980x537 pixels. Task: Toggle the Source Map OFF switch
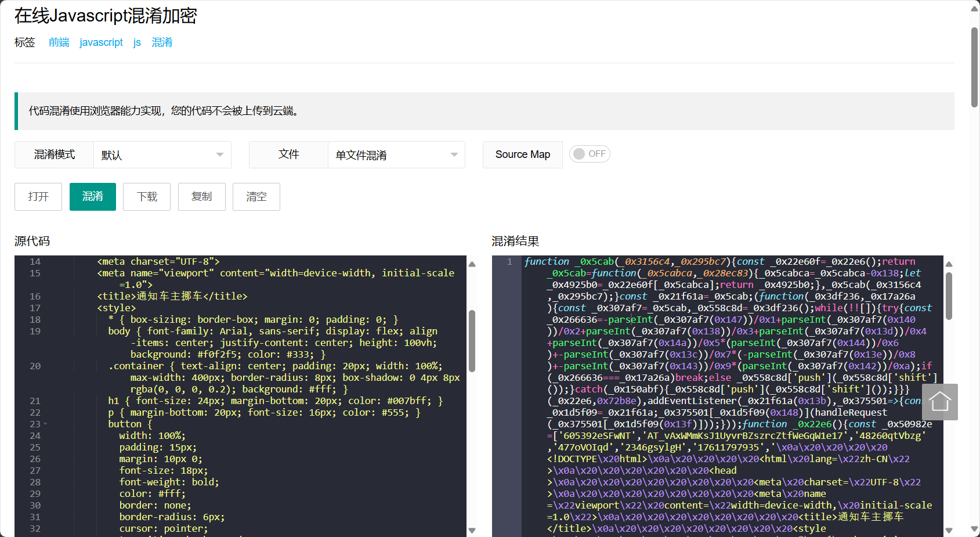(x=590, y=154)
